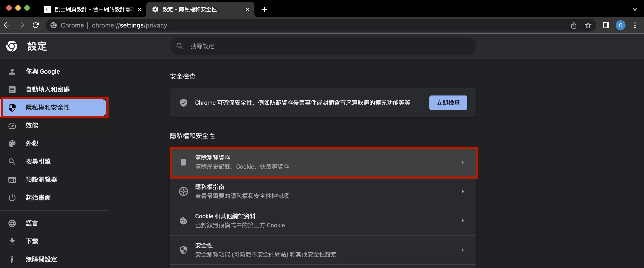Open 自動填入和密碼 settings via key icon

(12, 89)
